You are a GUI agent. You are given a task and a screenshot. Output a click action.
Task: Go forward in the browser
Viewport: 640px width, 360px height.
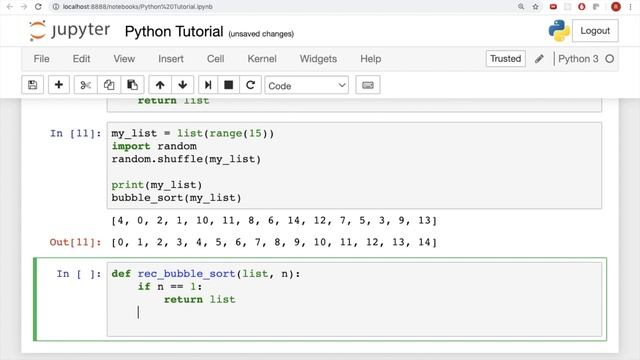tap(24, 7)
